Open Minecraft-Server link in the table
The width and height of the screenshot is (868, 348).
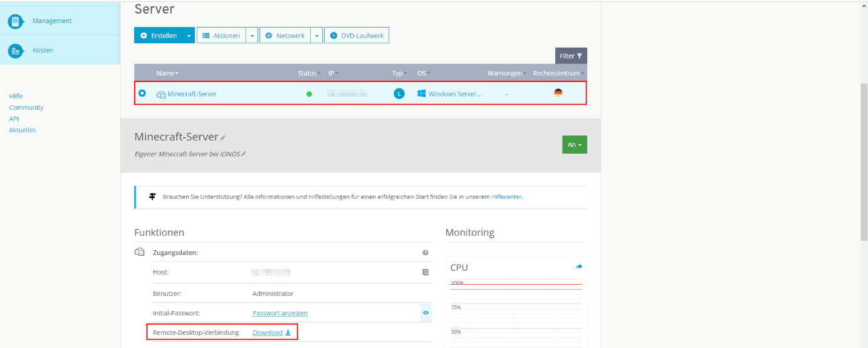click(x=192, y=94)
